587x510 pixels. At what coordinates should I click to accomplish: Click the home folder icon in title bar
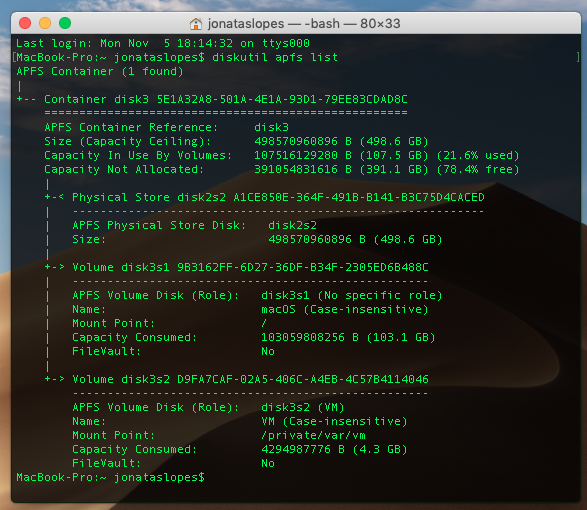tap(196, 24)
